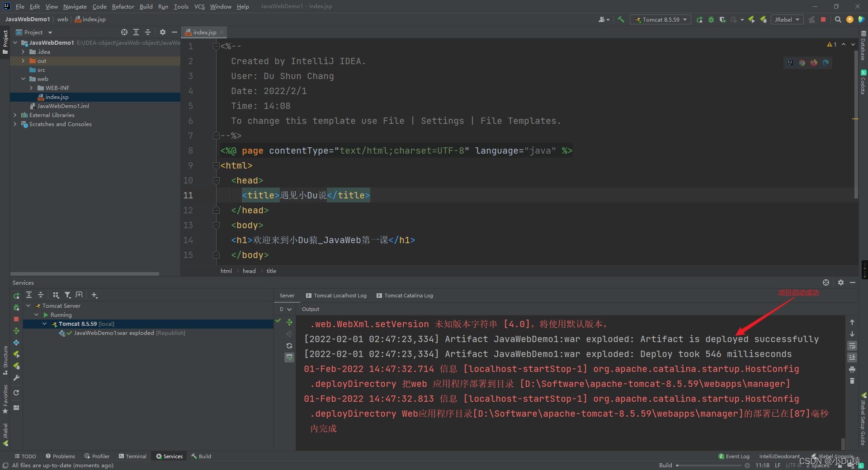Click LF line separator in status bar
This screenshot has width=868, height=470.
(x=778, y=465)
